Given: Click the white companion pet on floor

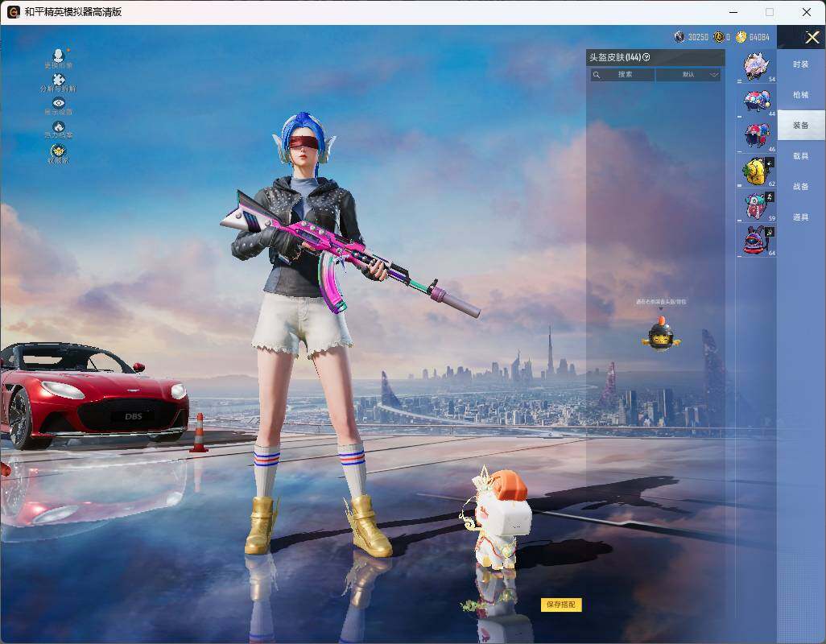Looking at the screenshot, I should [x=496, y=518].
